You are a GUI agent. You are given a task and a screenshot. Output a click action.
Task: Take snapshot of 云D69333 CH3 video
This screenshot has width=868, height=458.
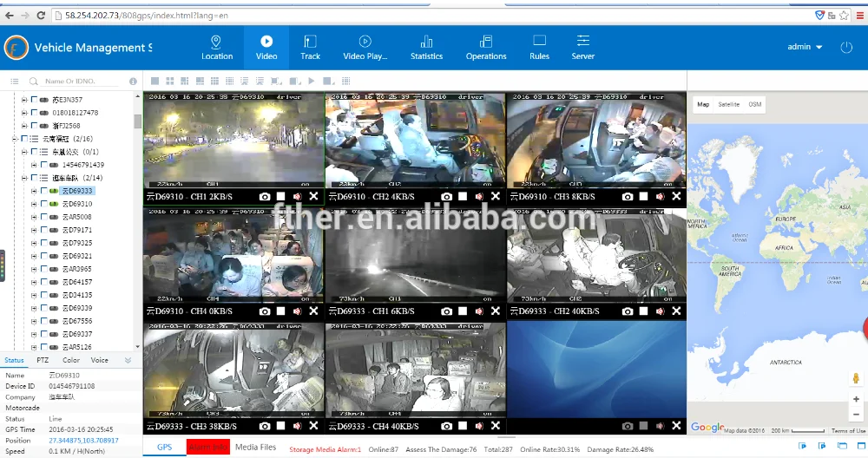265,426
